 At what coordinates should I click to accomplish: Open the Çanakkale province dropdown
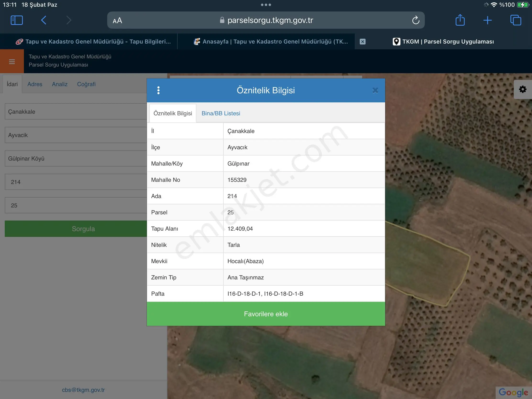tap(76, 112)
